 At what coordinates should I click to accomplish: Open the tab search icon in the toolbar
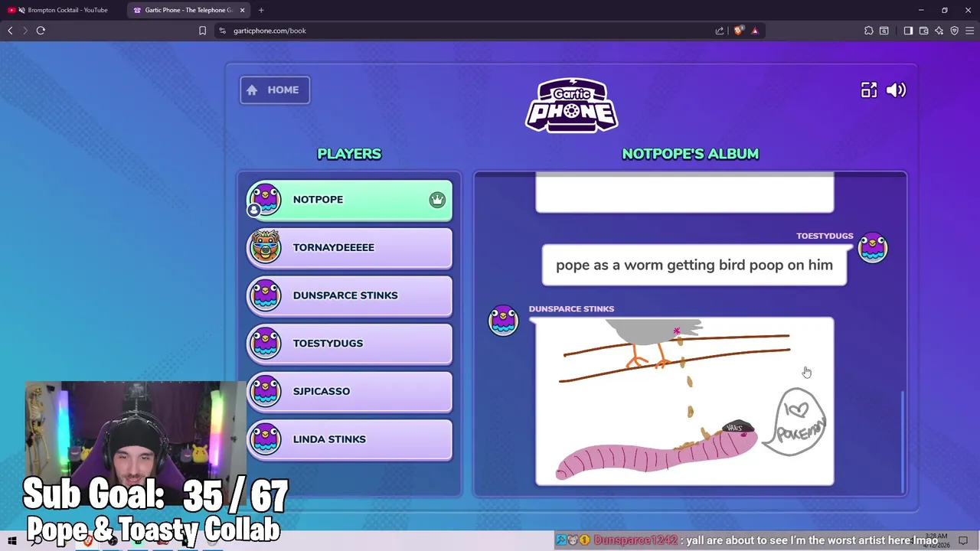coord(884,31)
